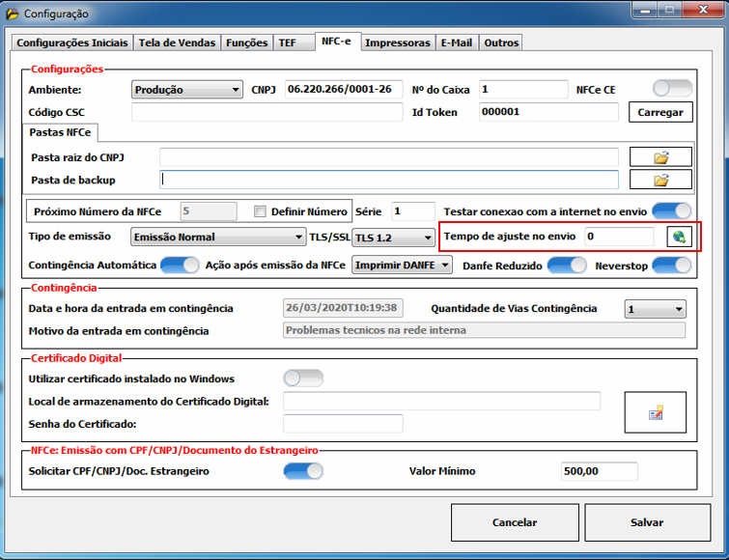Click Próximo Número da NFCe field
729x560 pixels.
[x=209, y=211]
